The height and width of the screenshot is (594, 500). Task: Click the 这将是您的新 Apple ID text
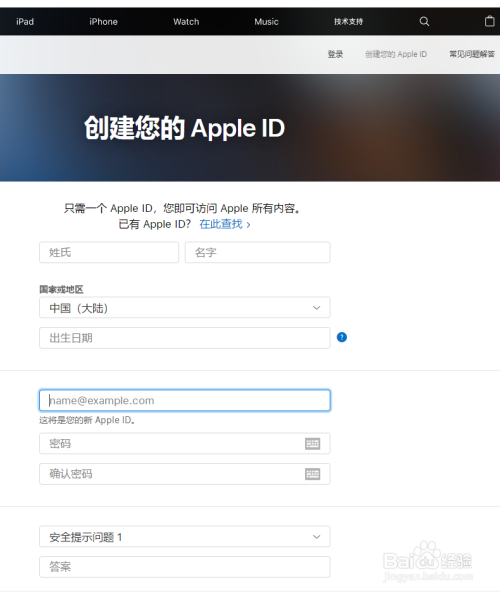point(88,420)
